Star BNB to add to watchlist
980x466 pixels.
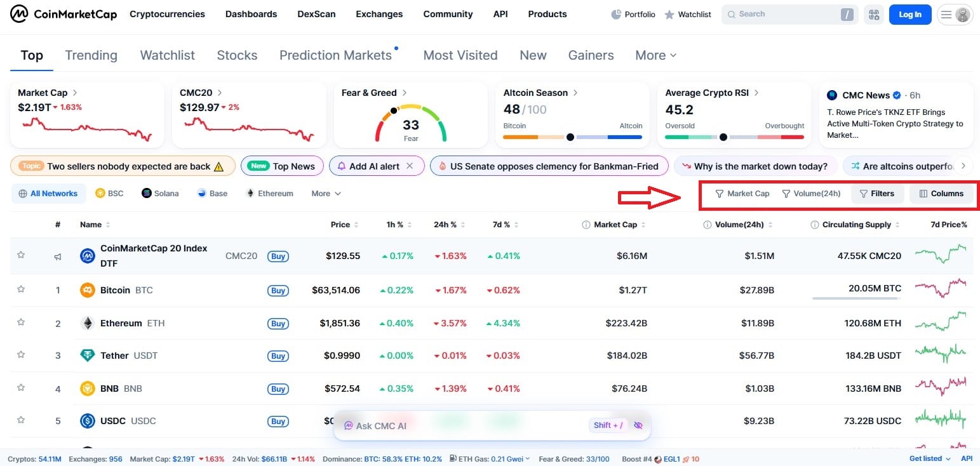tap(21, 388)
